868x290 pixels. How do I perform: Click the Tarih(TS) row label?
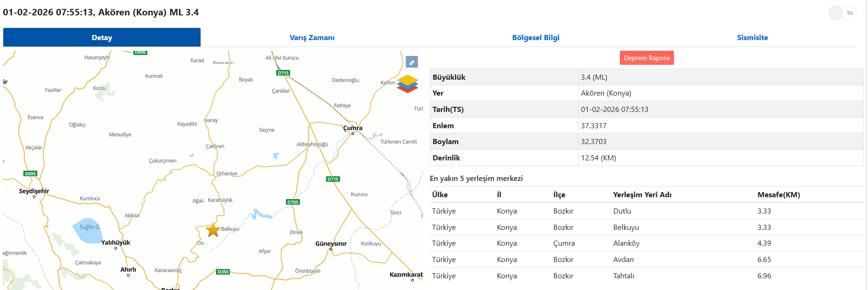pos(448,110)
